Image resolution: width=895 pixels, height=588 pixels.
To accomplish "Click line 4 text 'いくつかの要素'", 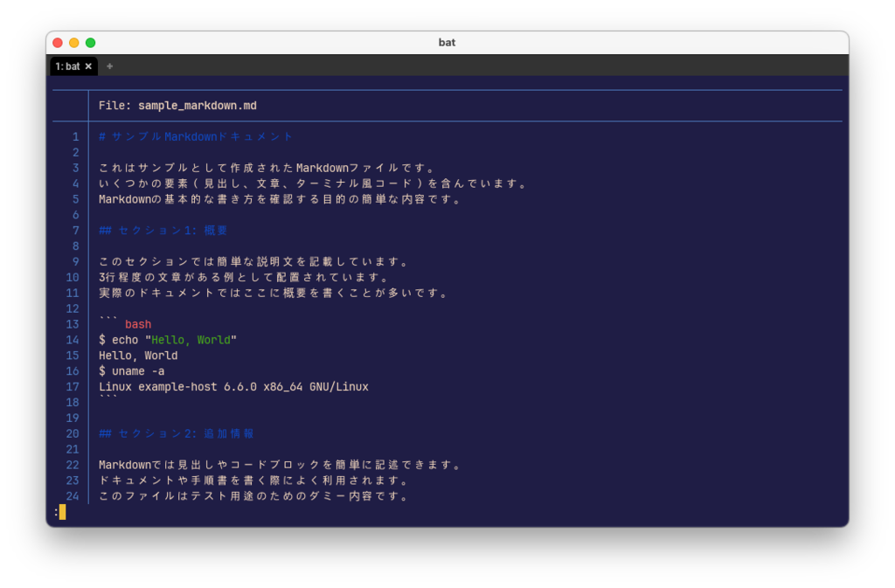I will tap(143, 183).
